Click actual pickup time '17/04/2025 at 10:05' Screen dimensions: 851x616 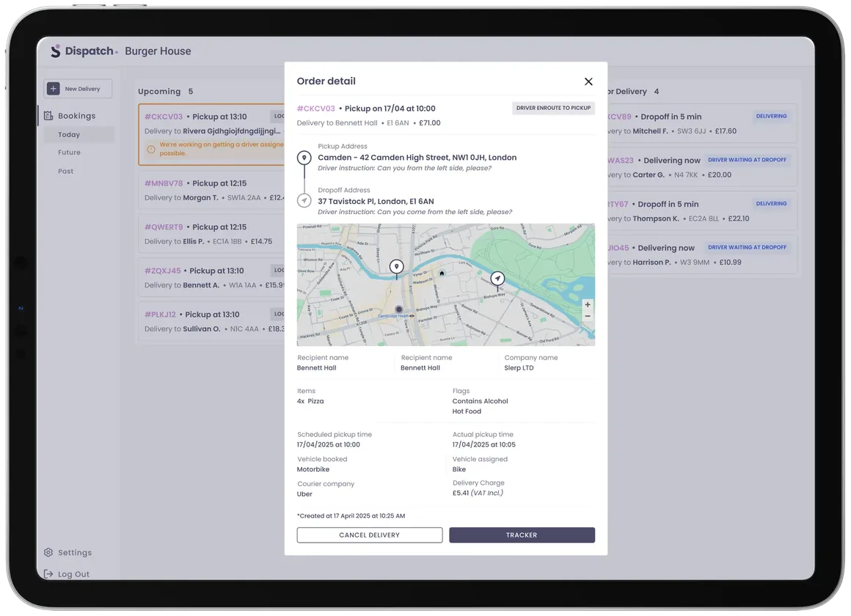(x=484, y=444)
